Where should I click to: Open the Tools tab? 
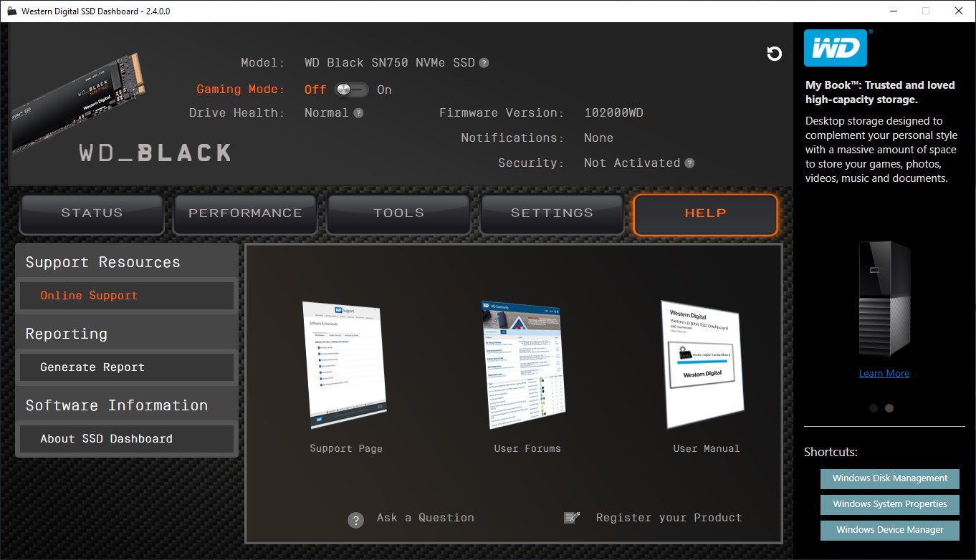(398, 213)
